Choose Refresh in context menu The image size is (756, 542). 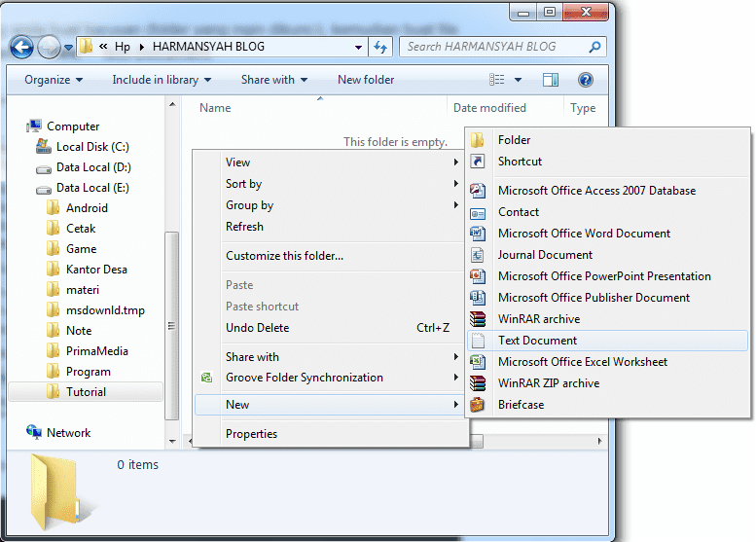(x=331, y=227)
